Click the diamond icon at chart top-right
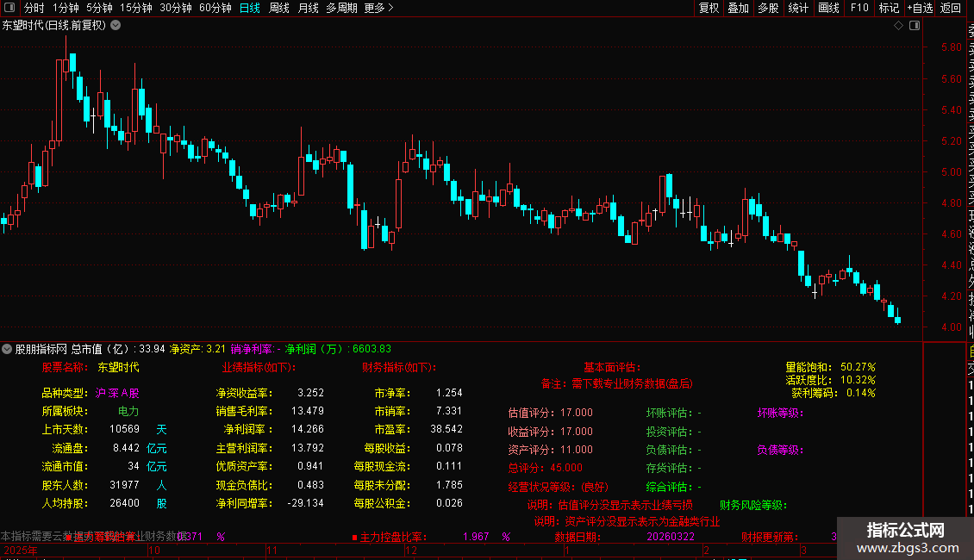974x560 pixels. pos(898,26)
